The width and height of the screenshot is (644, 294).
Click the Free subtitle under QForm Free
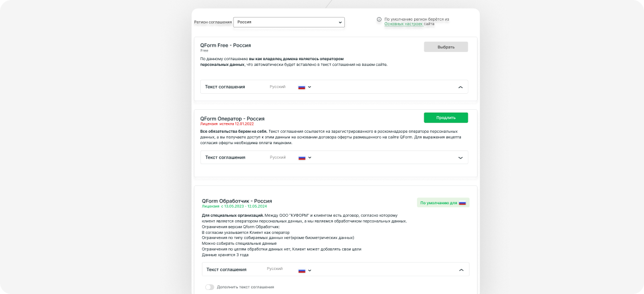(204, 50)
